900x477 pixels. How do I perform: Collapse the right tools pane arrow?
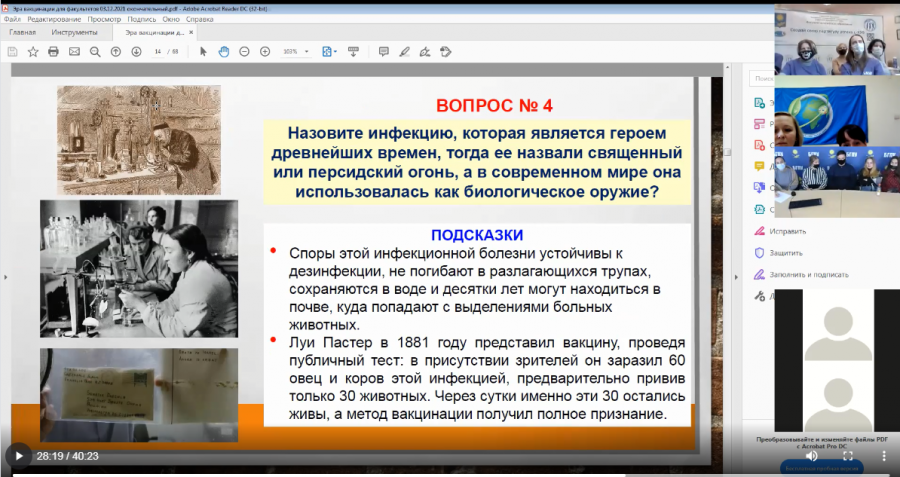[736, 277]
